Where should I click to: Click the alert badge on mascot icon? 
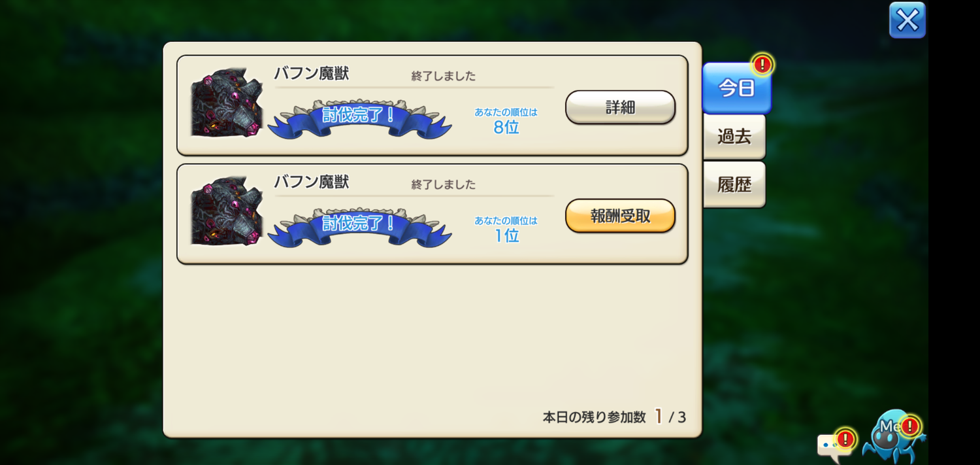[909, 426]
